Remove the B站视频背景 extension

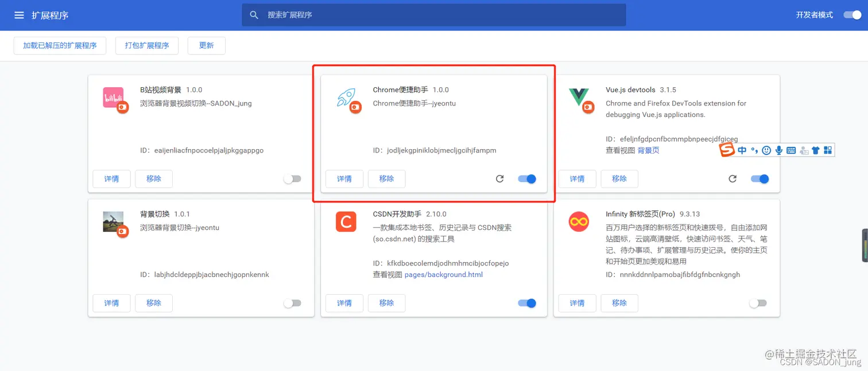pos(154,179)
